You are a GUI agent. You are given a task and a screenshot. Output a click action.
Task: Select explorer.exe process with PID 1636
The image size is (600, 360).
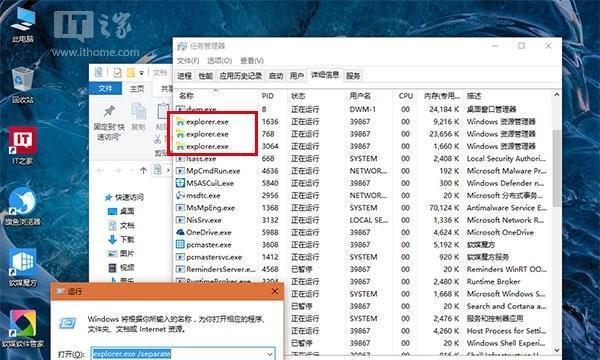[x=207, y=122]
